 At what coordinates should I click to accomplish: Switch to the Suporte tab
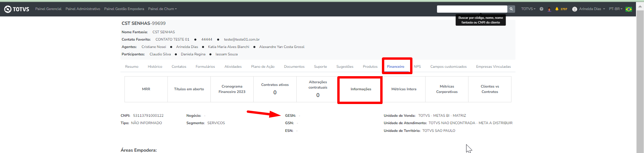[320, 66]
